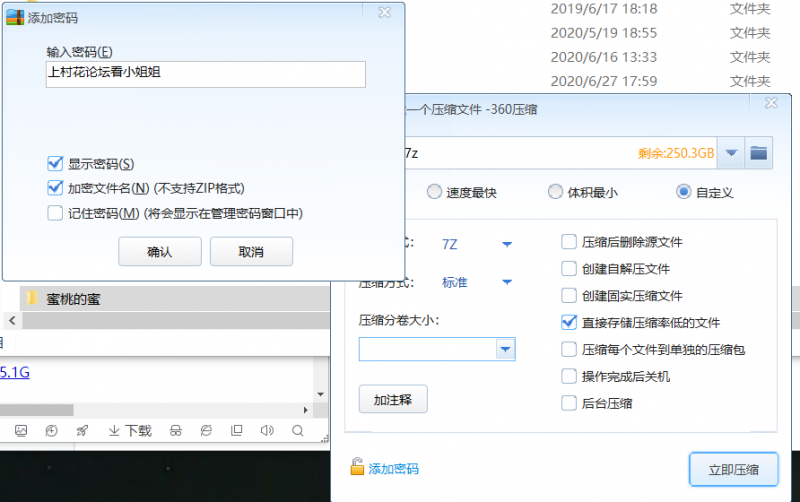Toggle the incognito glasses icon in the status bar
This screenshot has height=502, width=800.
pyautogui.click(x=176, y=431)
